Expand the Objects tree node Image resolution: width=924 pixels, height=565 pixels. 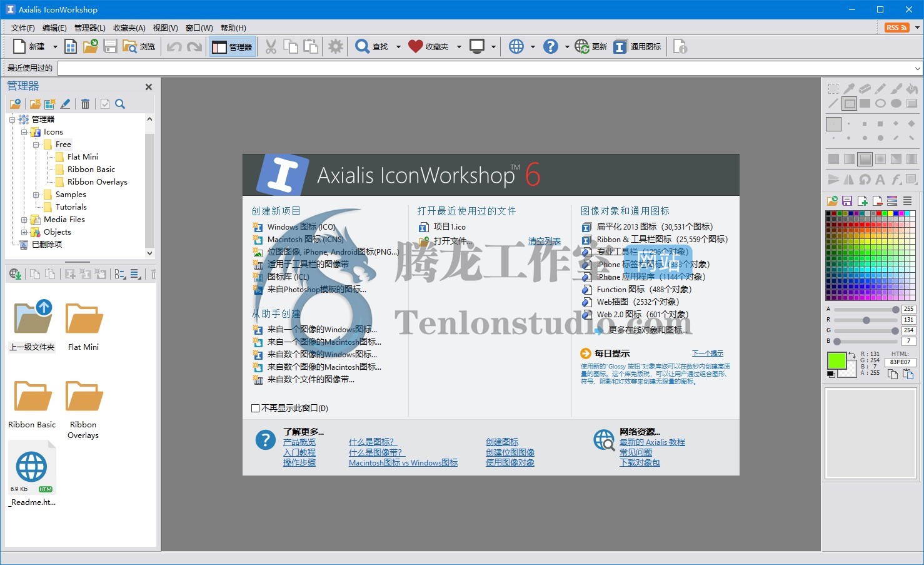[x=24, y=232]
